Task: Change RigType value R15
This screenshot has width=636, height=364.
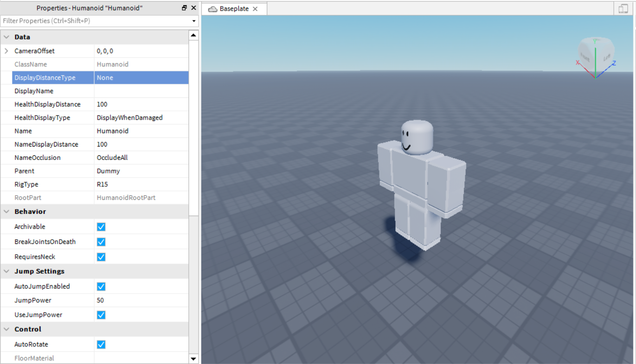Action: coord(141,184)
